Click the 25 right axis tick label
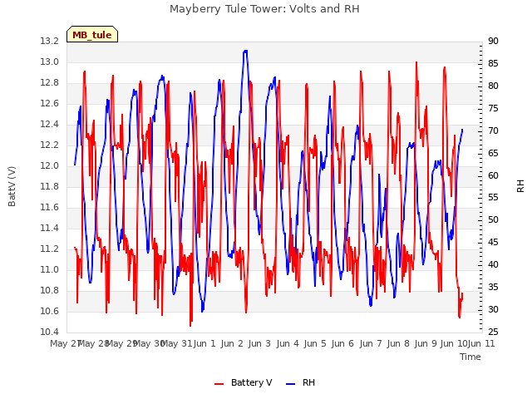 pos(493,332)
